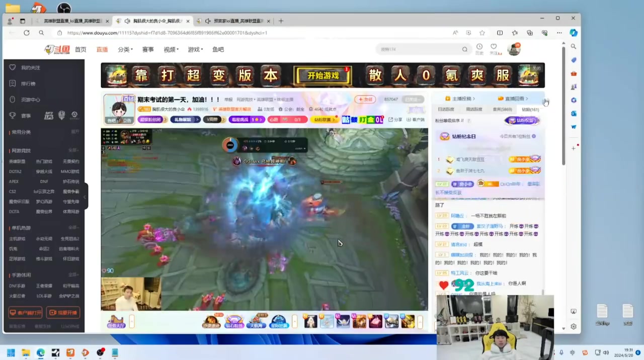The image size is (644, 360).
Task: Collapse the left sidebar with the arrow handle
Action: (86, 196)
